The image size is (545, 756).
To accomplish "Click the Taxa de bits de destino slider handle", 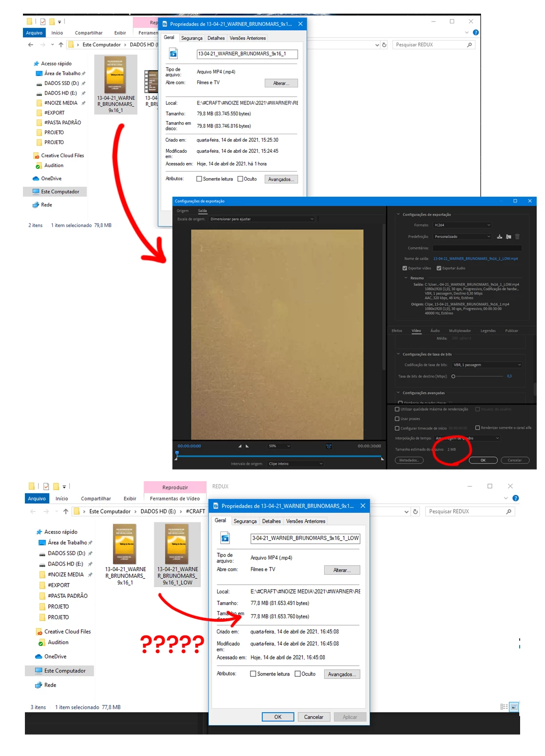I will [x=453, y=376].
